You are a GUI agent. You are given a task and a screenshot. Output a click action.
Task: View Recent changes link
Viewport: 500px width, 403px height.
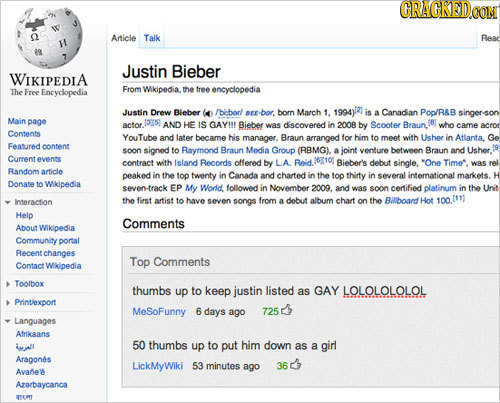[45, 253]
